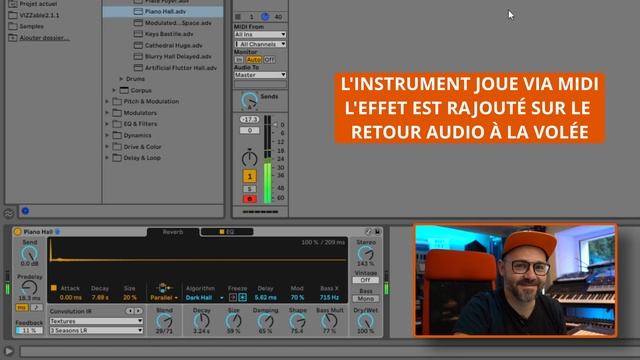Viewport: 640px width, 360px height.
Task: Open the 3 Seasons LR IR dropdown
Action: coord(96,330)
